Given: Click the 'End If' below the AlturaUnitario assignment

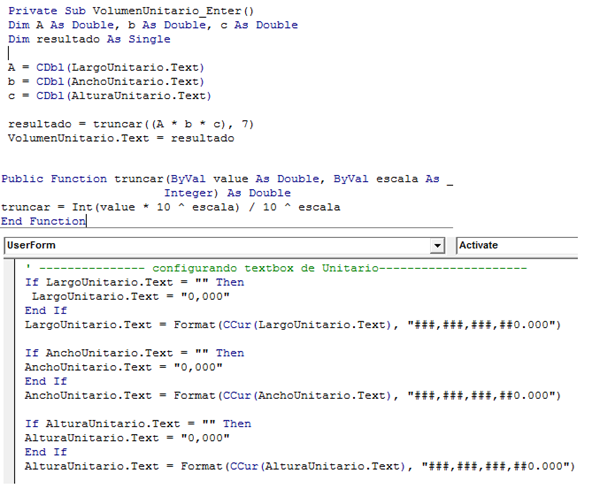Looking at the screenshot, I should pyautogui.click(x=46, y=452).
